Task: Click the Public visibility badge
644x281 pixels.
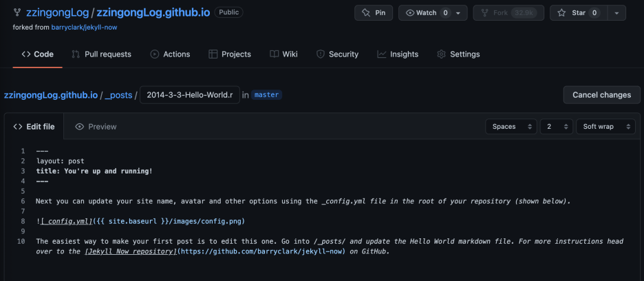Action: [228, 12]
